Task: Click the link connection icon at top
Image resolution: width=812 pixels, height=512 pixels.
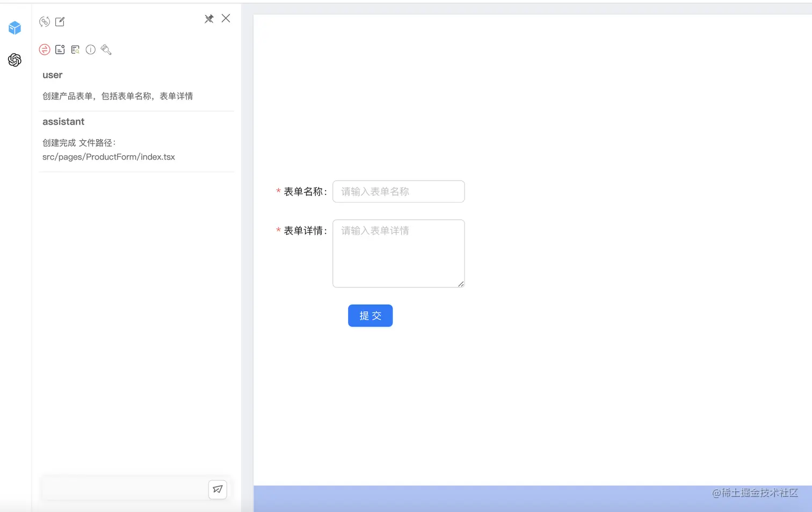Action: [x=45, y=21]
